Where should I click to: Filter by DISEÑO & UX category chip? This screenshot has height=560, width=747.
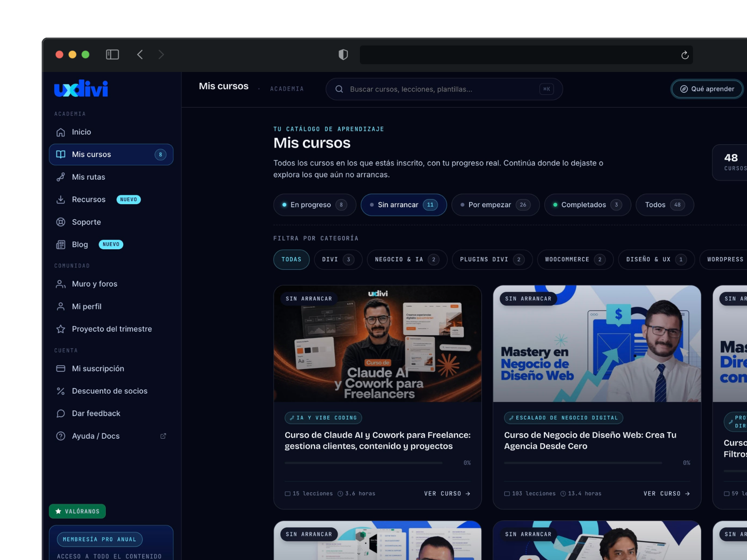[x=656, y=259]
